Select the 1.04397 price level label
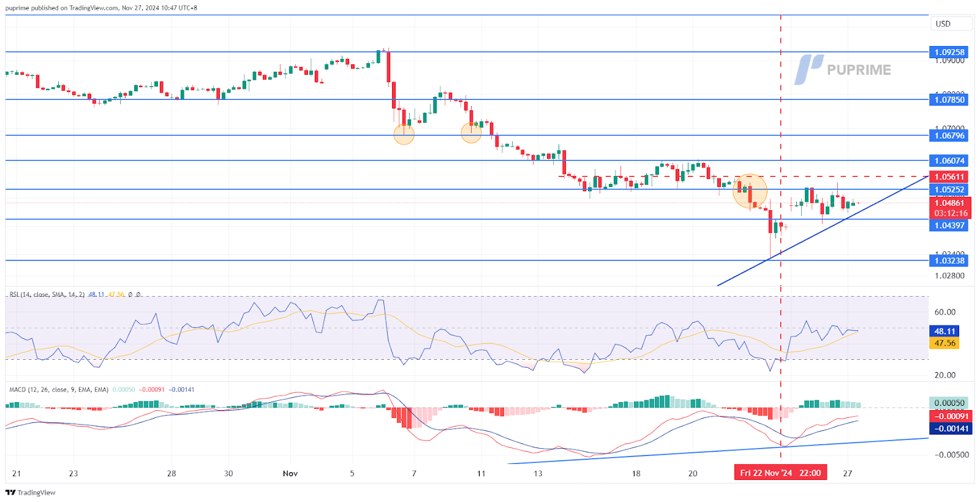This screenshot has width=980, height=502. (949, 226)
